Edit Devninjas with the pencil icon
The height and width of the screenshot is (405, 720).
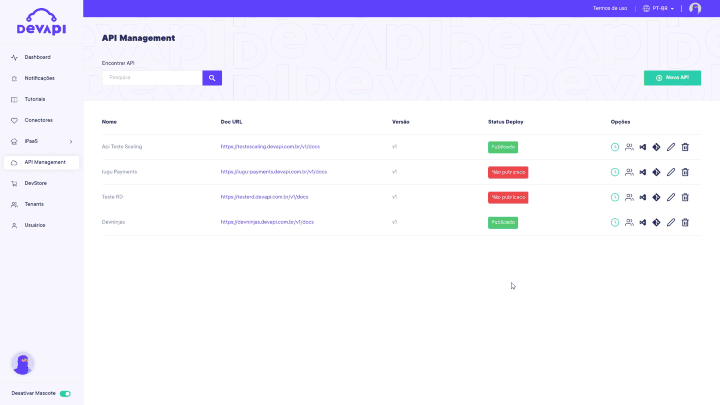pyautogui.click(x=671, y=222)
